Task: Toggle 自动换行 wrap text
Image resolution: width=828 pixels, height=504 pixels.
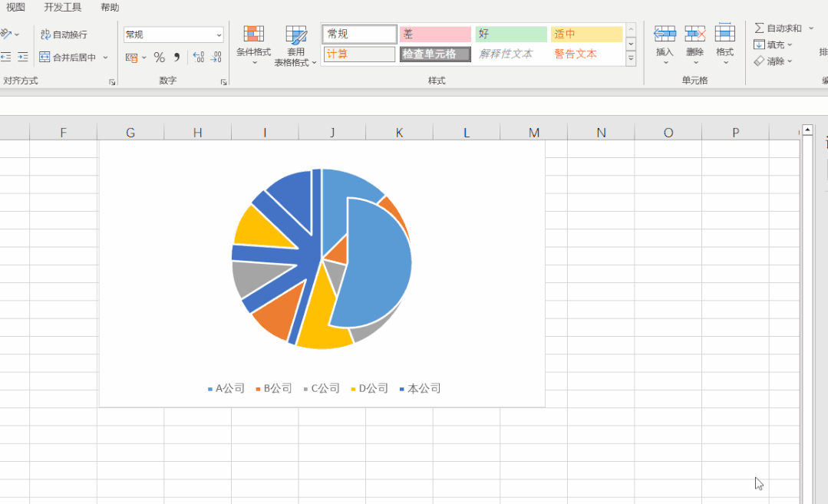Action: pyautogui.click(x=64, y=35)
